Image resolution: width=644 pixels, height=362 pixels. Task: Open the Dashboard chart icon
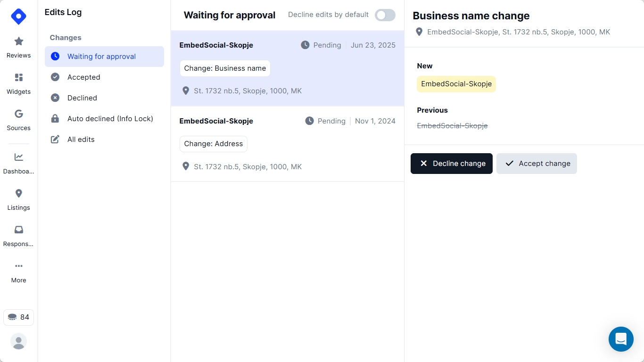pyautogui.click(x=18, y=157)
